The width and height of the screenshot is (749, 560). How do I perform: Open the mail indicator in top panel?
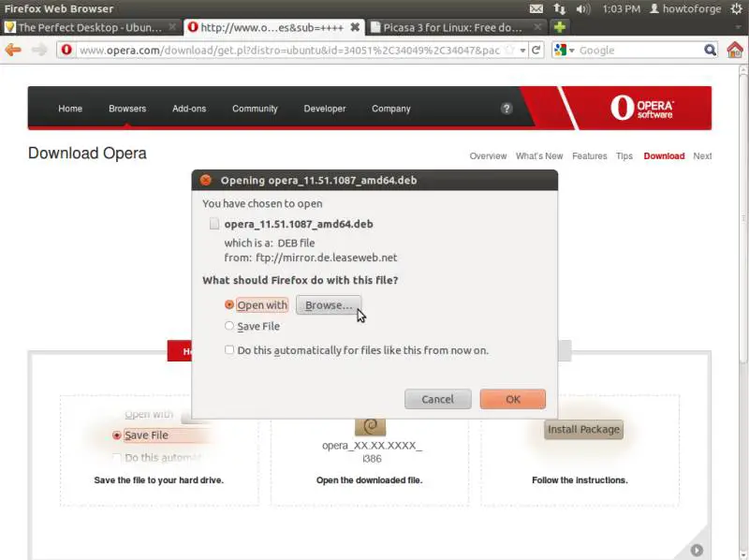[x=536, y=8]
